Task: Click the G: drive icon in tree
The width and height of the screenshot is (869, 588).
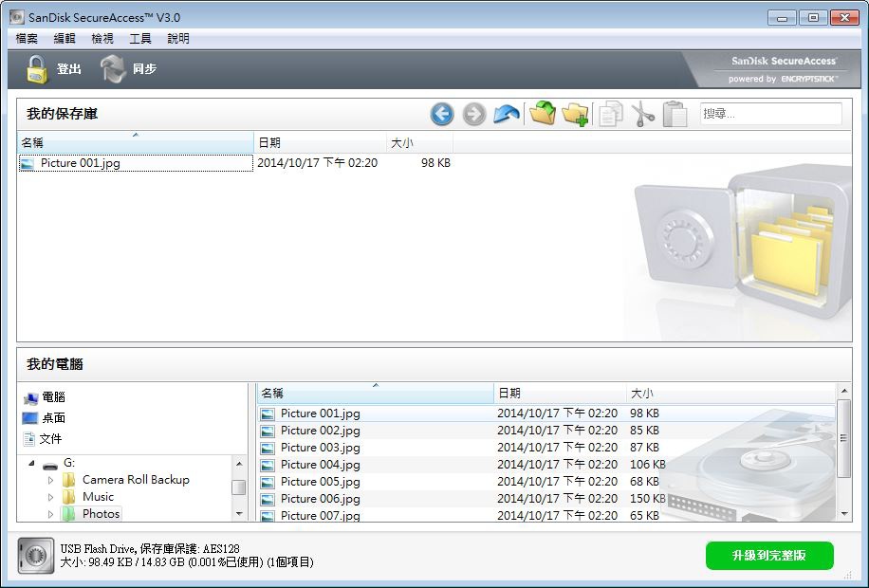Action: pos(50,464)
